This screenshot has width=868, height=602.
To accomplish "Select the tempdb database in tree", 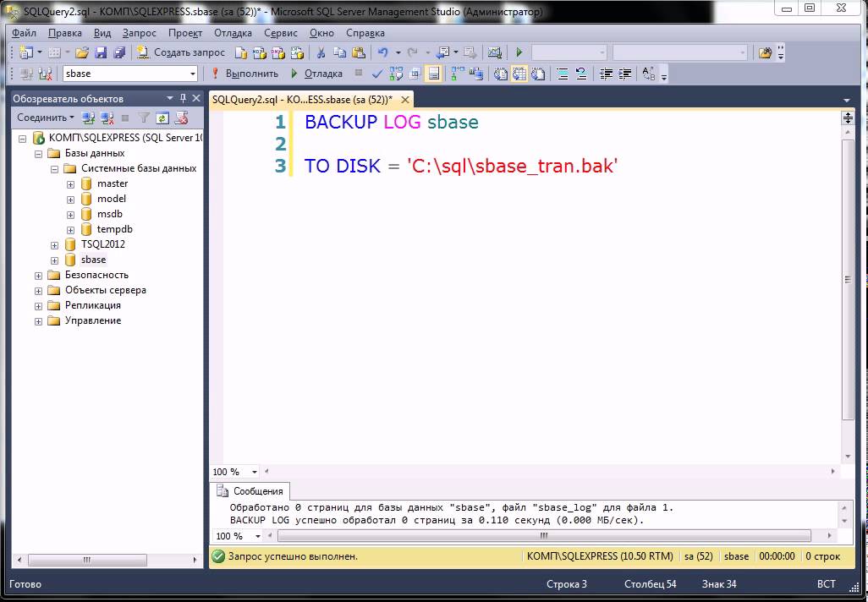I will pos(114,229).
